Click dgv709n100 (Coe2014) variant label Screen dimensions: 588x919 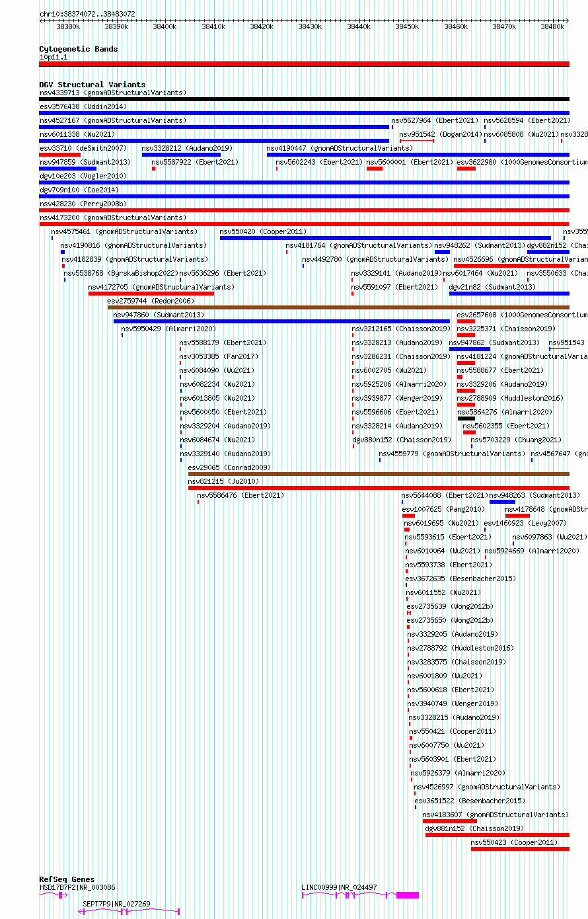tap(81, 190)
